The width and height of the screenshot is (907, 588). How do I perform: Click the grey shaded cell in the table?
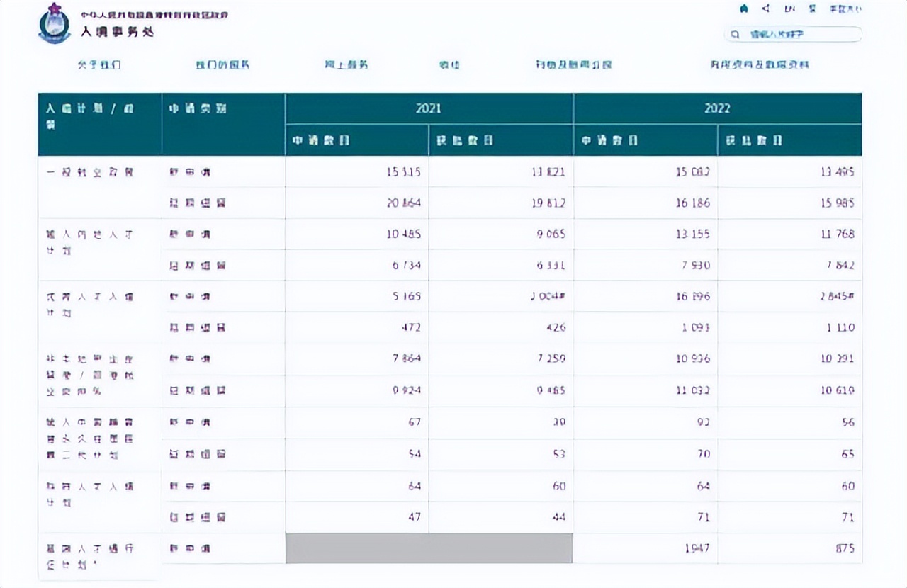coord(429,548)
